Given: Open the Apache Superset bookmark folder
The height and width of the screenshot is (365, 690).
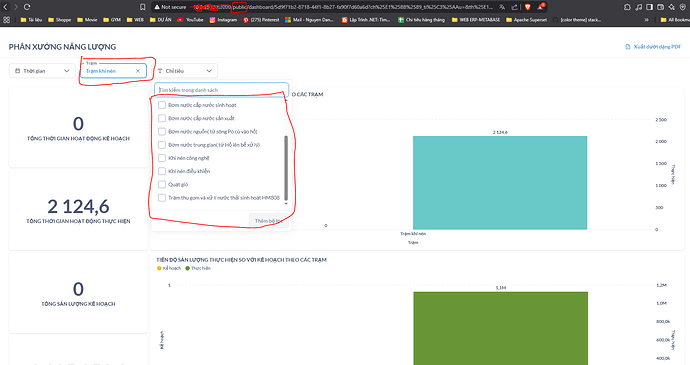Looking at the screenshot, I should pos(526,20).
